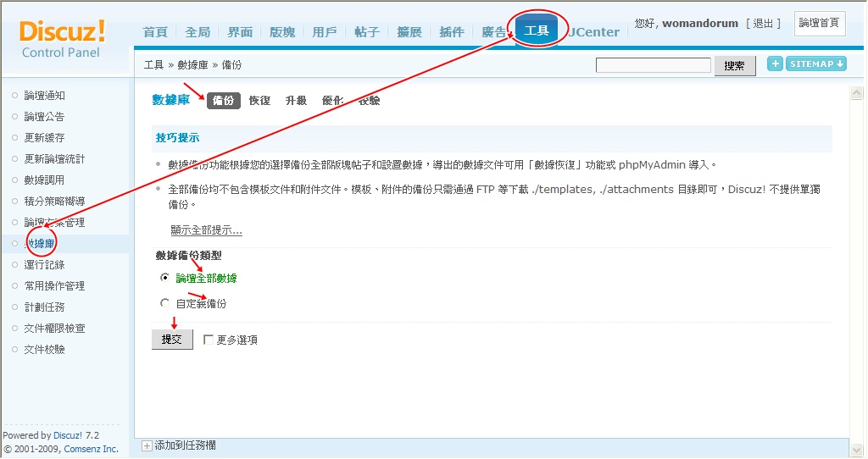Expand 顯示全部提示 link

coord(206,229)
